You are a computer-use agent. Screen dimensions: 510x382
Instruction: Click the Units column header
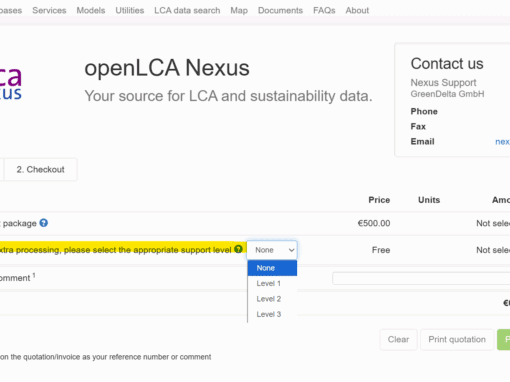429,200
